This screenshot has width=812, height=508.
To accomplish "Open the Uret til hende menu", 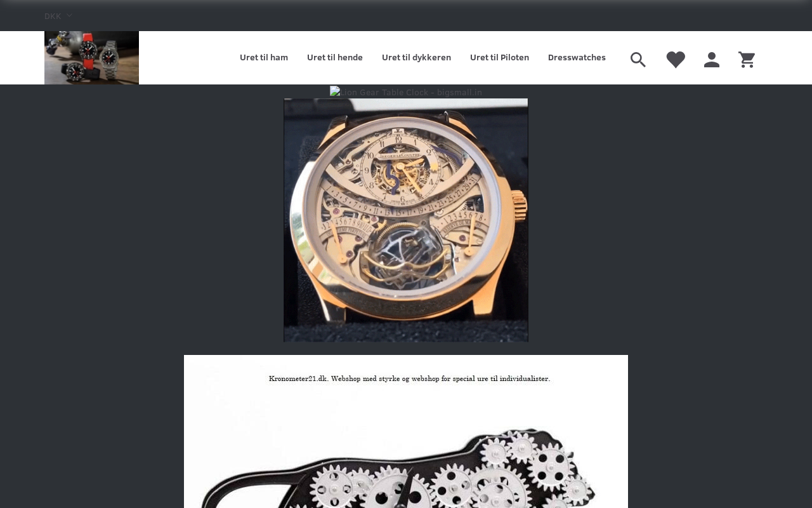I will pos(335,58).
